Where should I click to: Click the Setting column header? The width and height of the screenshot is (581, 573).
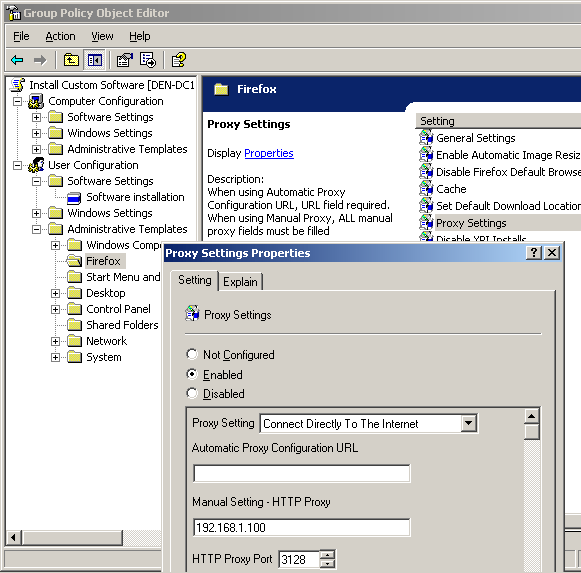(x=498, y=121)
